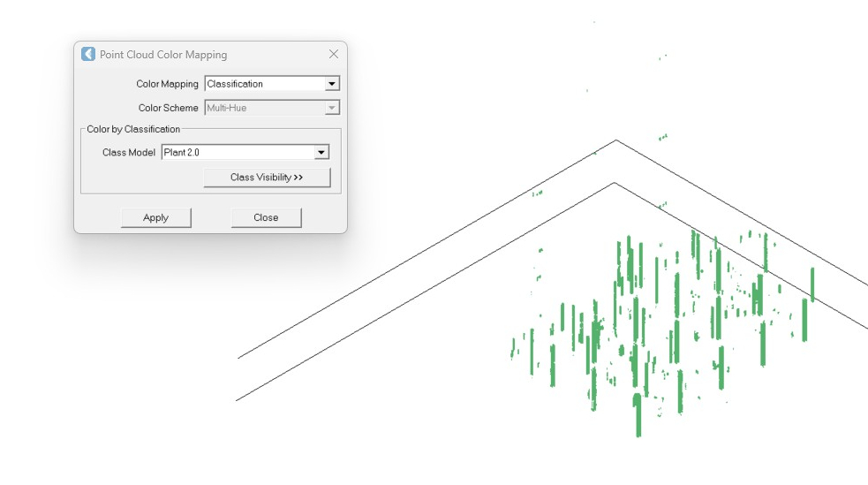Click the Plant 2.0 Class Model field
The height and width of the screenshot is (485, 868).
tap(237, 153)
